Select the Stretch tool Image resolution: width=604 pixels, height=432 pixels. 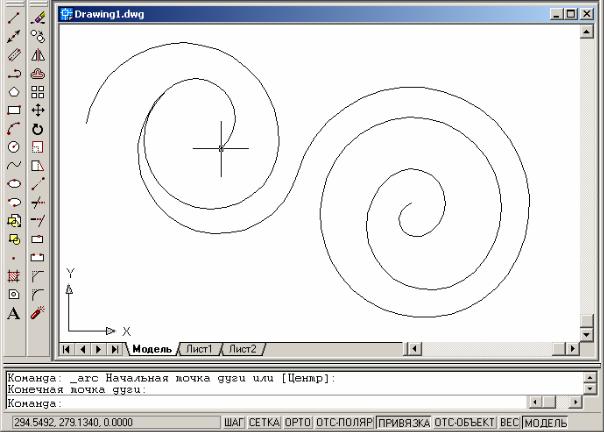pos(38,165)
